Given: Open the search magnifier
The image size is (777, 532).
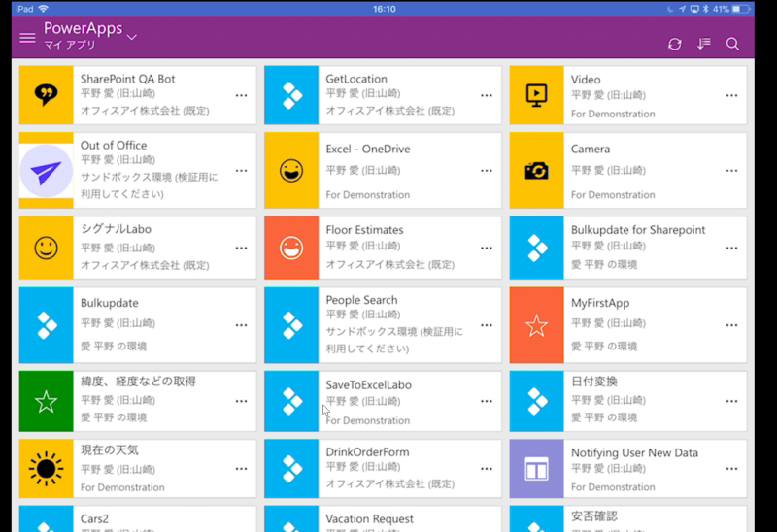Looking at the screenshot, I should tap(732, 44).
